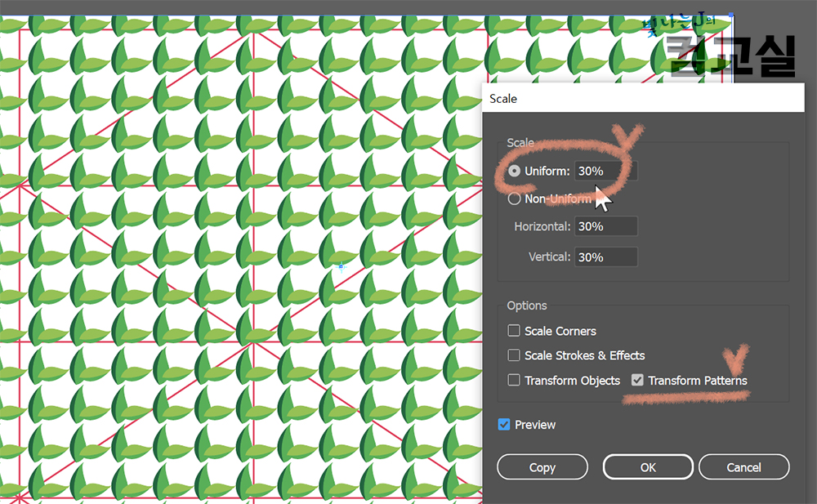Click the center reference point on canvas
Screen dimensions: 817x504
(342, 267)
